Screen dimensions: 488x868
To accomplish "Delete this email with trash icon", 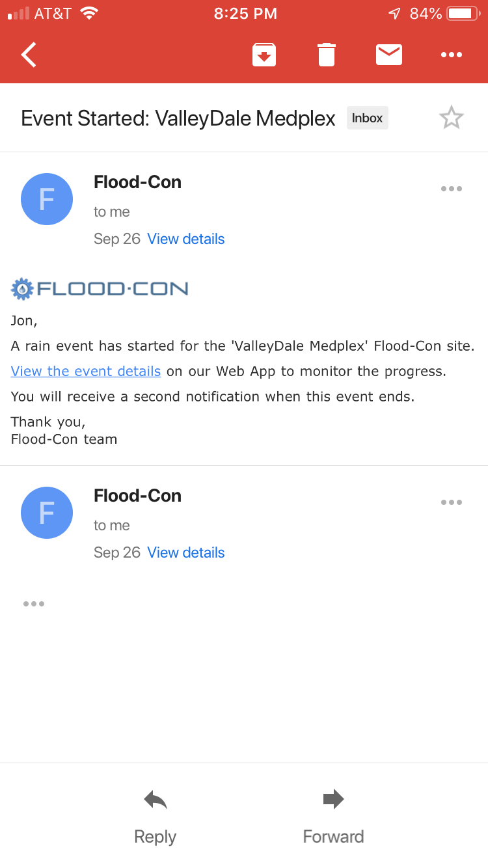I will point(327,55).
